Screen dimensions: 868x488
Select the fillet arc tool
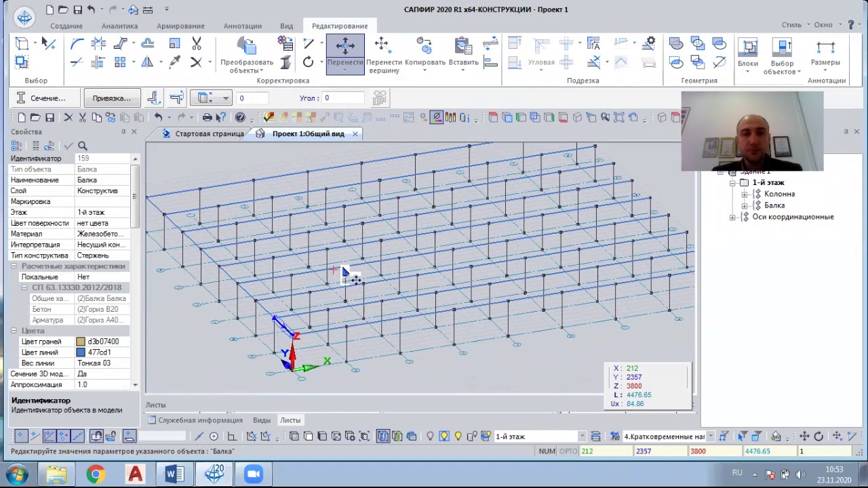[x=77, y=44]
